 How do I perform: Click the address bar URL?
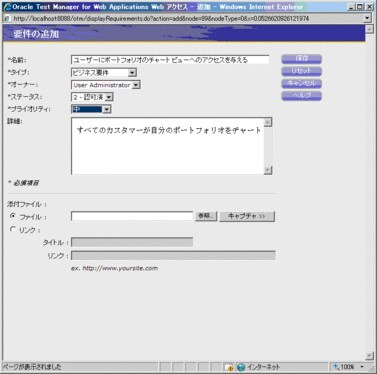tap(161, 19)
